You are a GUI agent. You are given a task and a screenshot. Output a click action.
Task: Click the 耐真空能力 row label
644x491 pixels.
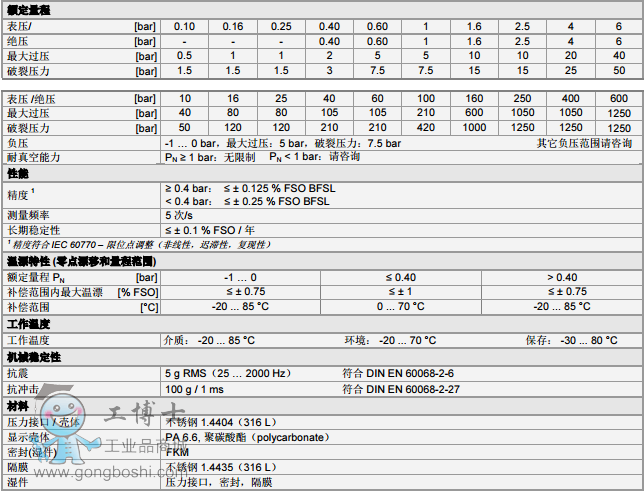tap(28, 157)
